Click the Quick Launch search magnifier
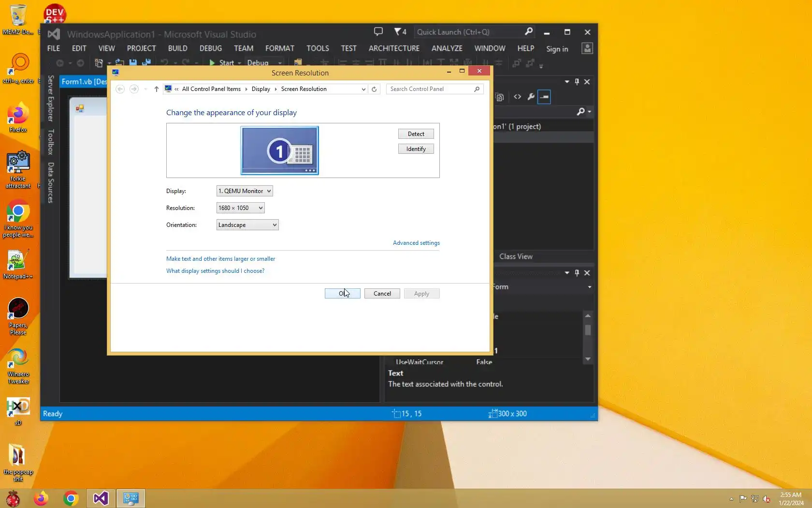The height and width of the screenshot is (508, 812). pos(529,32)
